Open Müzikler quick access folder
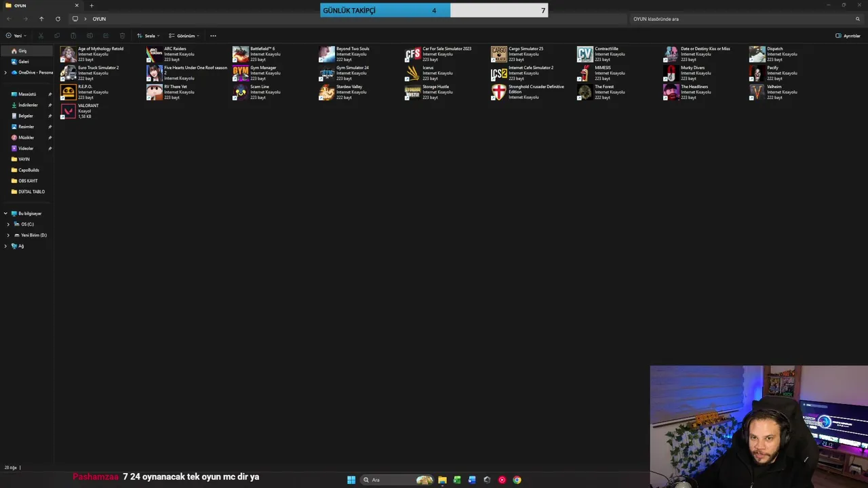 [x=27, y=138]
